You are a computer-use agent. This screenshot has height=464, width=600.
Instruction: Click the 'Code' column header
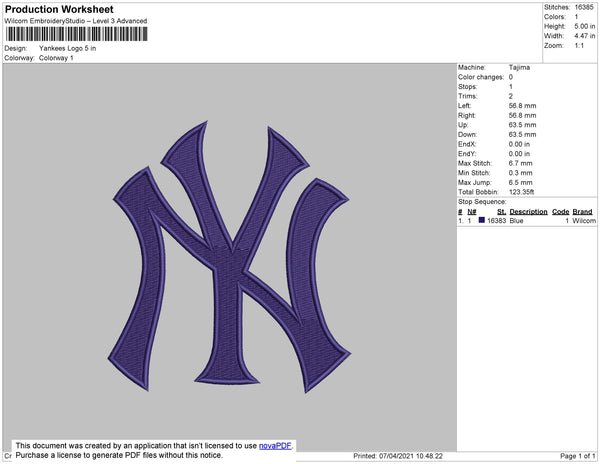pos(561,212)
